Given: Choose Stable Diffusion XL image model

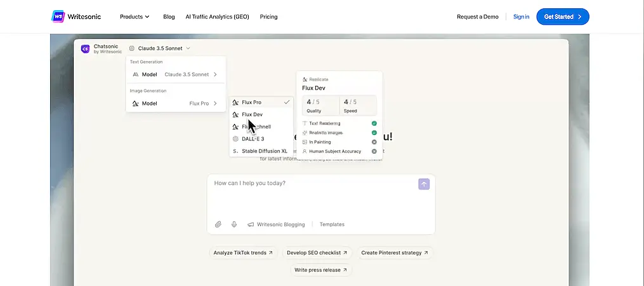Looking at the screenshot, I should click(261, 151).
